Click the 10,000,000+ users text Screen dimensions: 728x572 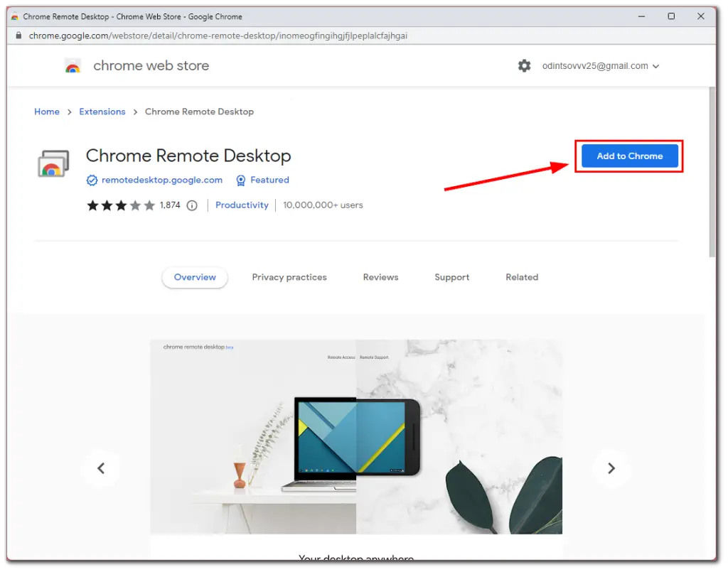coord(323,205)
